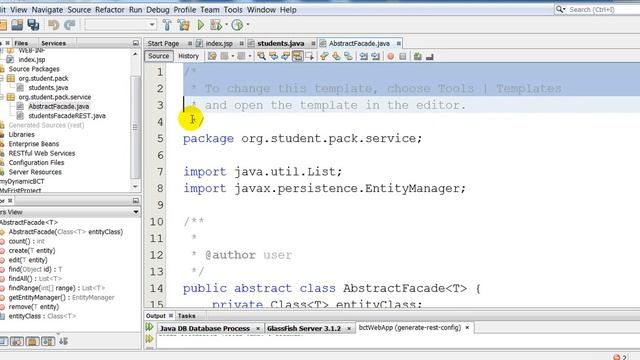This screenshot has width=640, height=360.
Task: Minimize the Projects panel
Action: tap(136, 43)
